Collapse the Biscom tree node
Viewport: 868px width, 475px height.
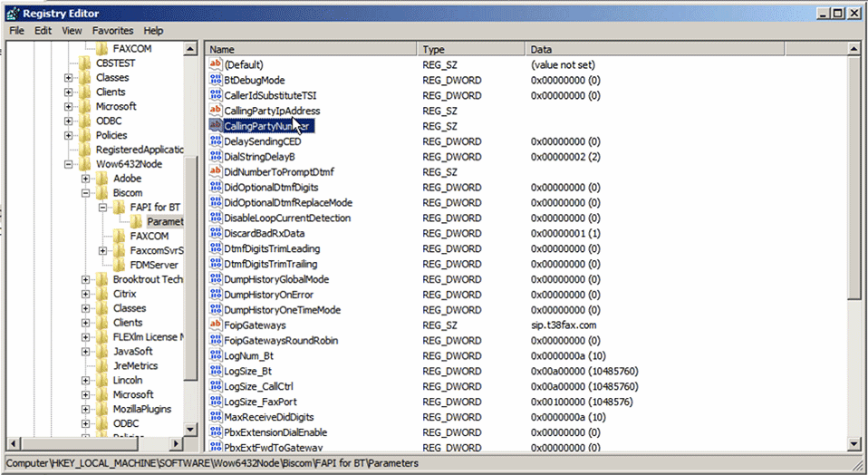[x=85, y=193]
